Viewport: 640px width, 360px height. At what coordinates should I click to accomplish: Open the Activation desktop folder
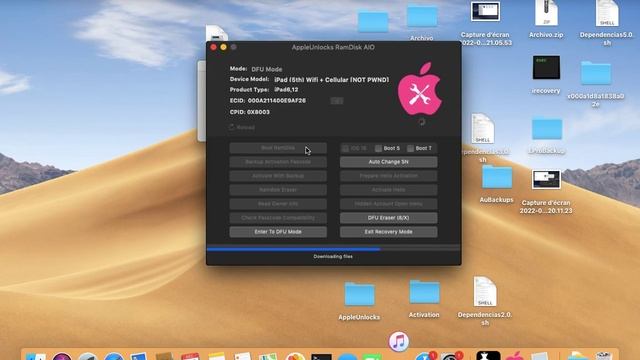point(424,292)
